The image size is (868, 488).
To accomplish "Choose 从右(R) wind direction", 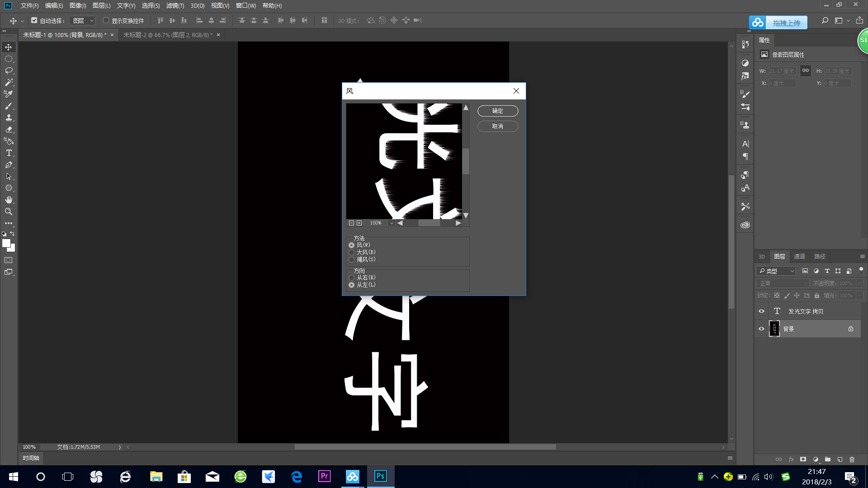I will 352,277.
